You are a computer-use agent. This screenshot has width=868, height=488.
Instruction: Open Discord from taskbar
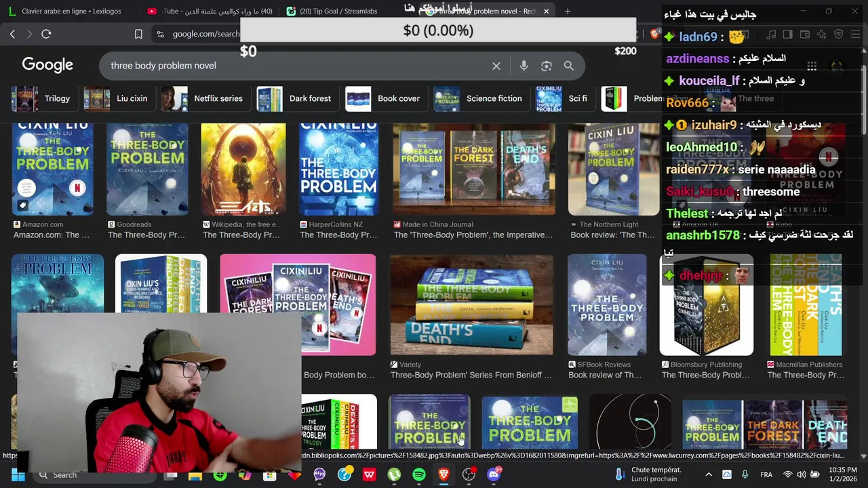point(494,475)
